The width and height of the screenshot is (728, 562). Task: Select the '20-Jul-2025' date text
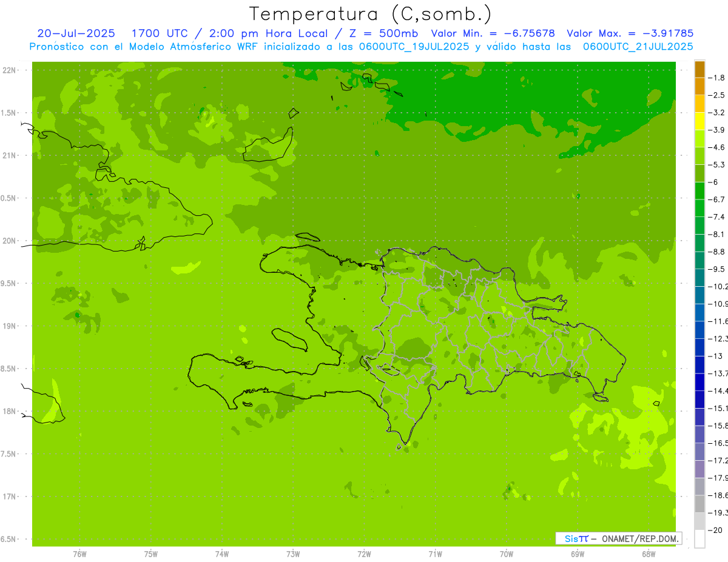[x=76, y=33]
